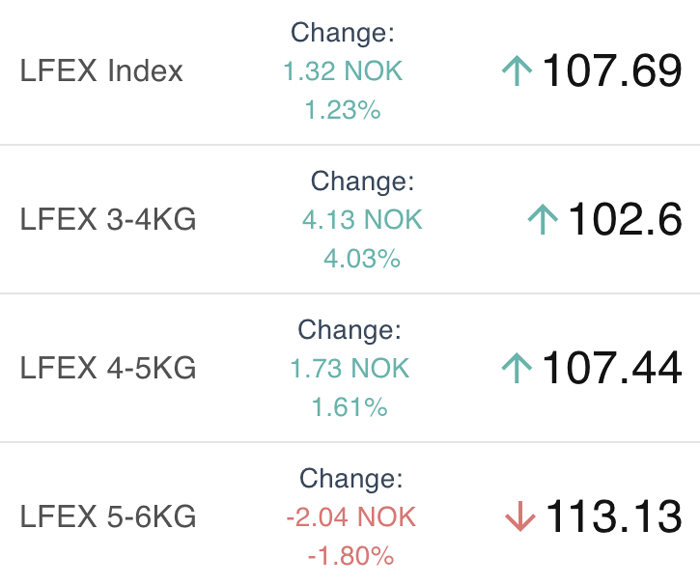Click the 107.69 index price

[612, 71]
